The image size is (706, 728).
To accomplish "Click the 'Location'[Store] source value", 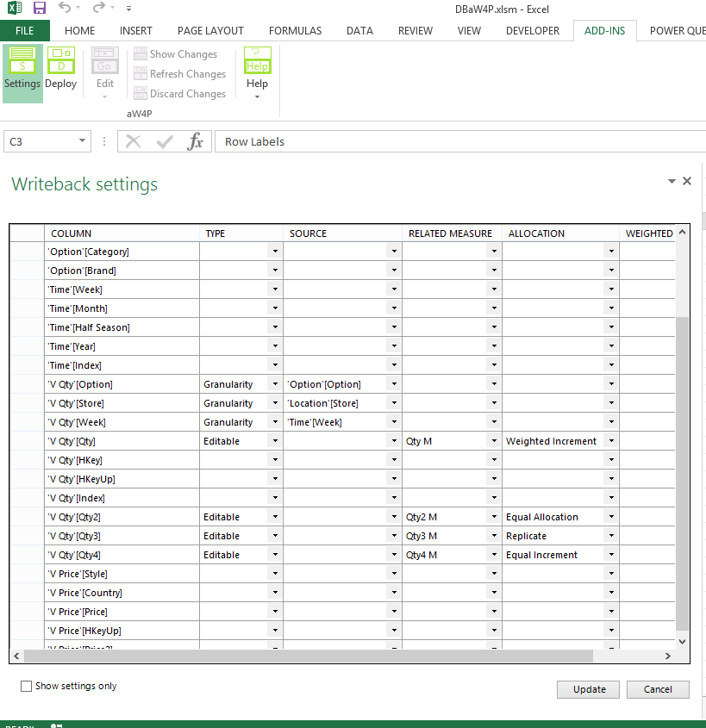I will tap(322, 403).
